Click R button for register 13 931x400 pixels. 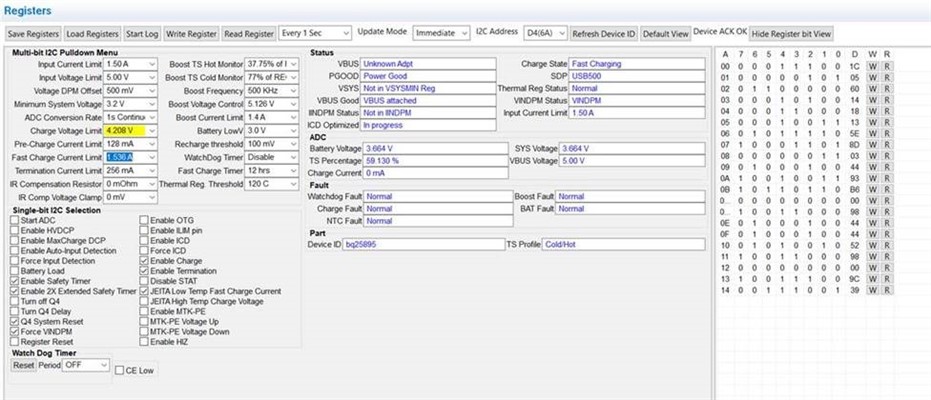(x=886, y=278)
